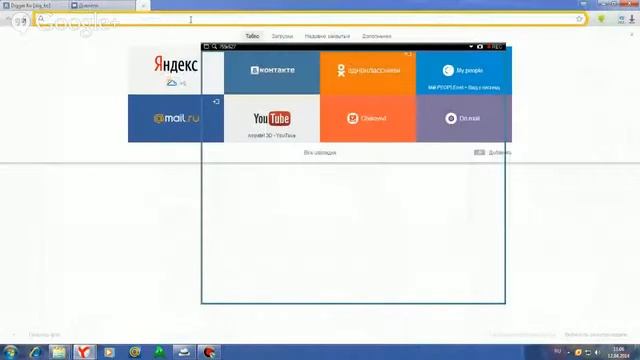
Task: Click the red screen recorder taskbar icon
Action: pyautogui.click(x=209, y=352)
